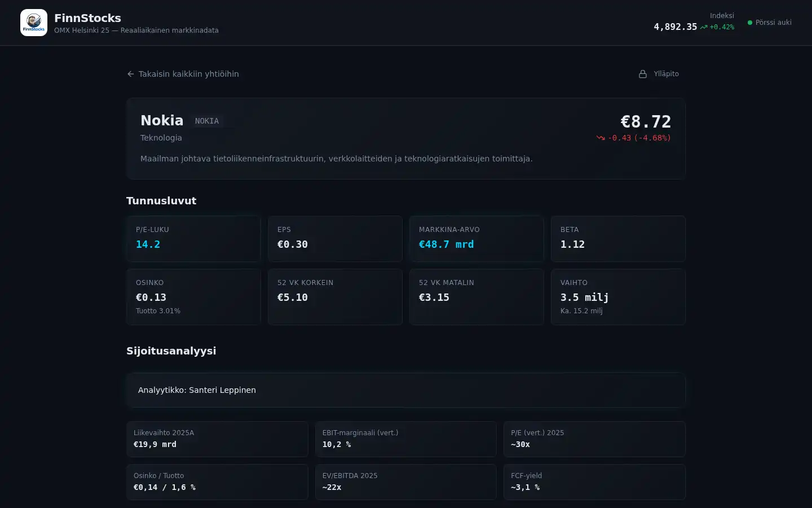
Task: Click the FCF-yield value ~3,1 %
Action: coord(526,487)
